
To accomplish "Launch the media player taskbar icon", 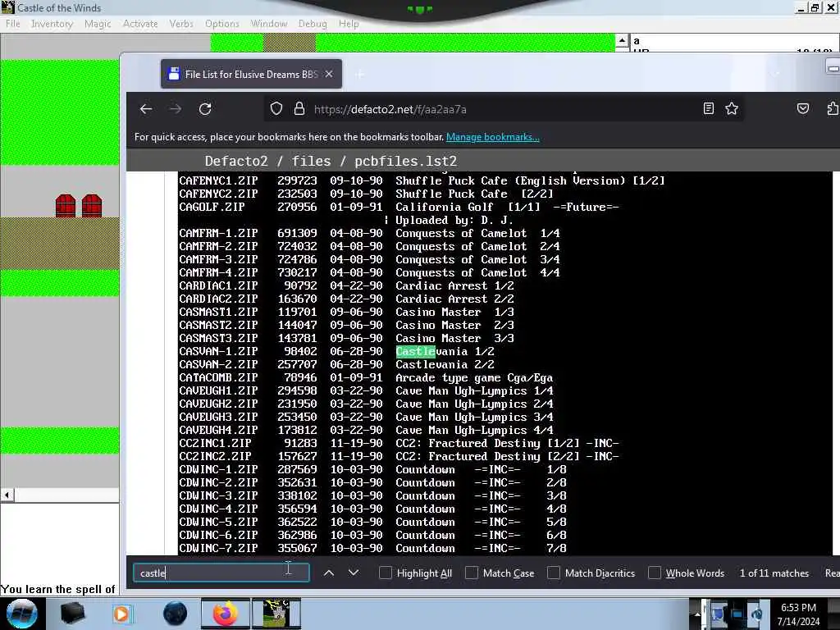I will click(121, 614).
